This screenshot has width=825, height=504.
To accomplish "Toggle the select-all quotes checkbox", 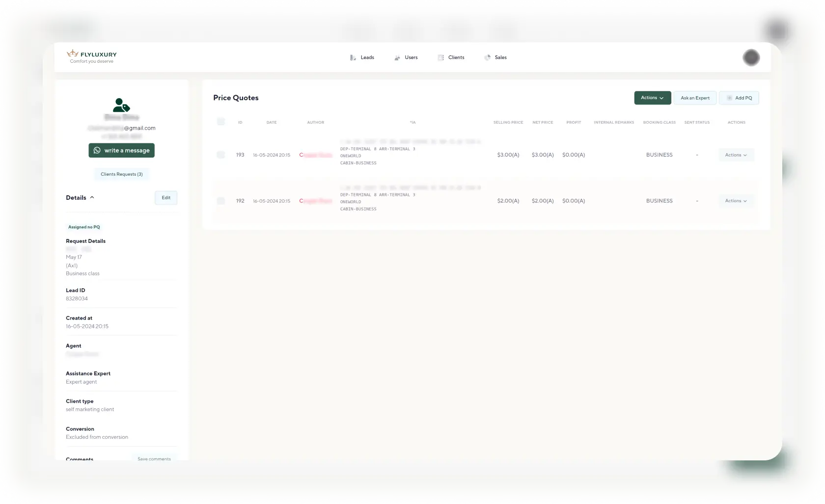I will pyautogui.click(x=221, y=122).
